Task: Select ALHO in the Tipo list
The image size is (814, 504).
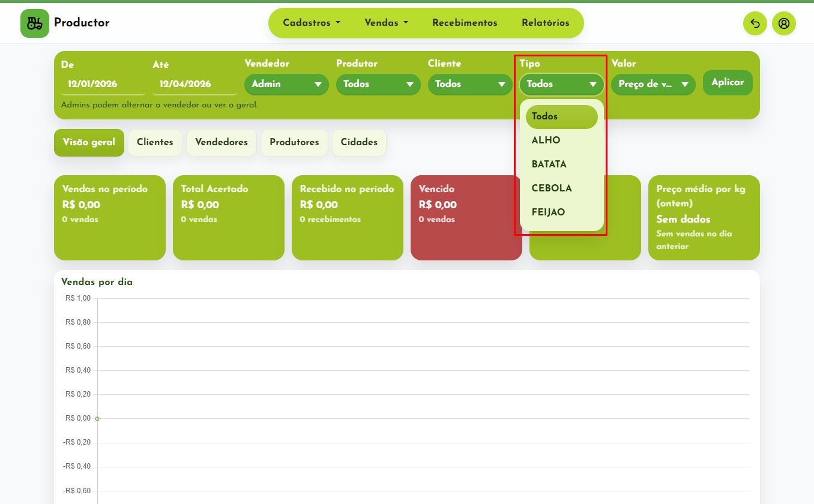Action: click(x=546, y=140)
